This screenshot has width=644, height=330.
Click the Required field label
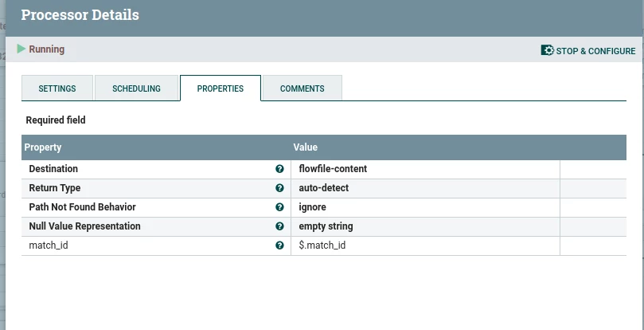pyautogui.click(x=56, y=120)
